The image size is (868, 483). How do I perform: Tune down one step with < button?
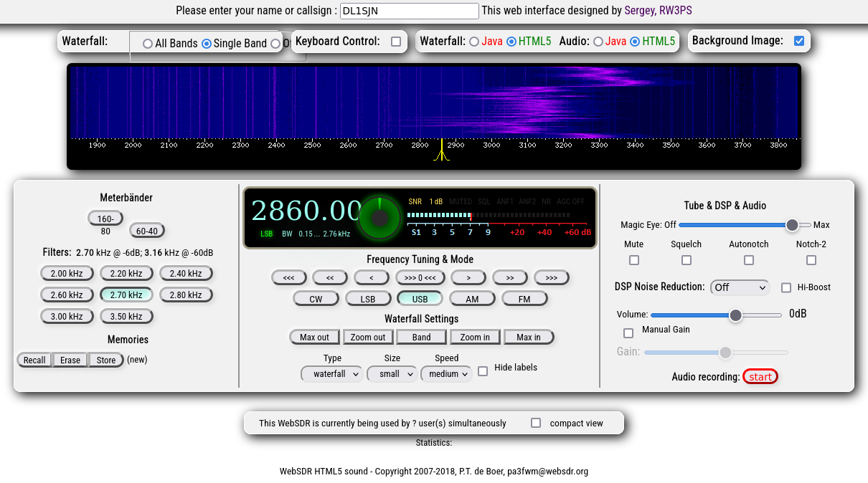pos(372,277)
